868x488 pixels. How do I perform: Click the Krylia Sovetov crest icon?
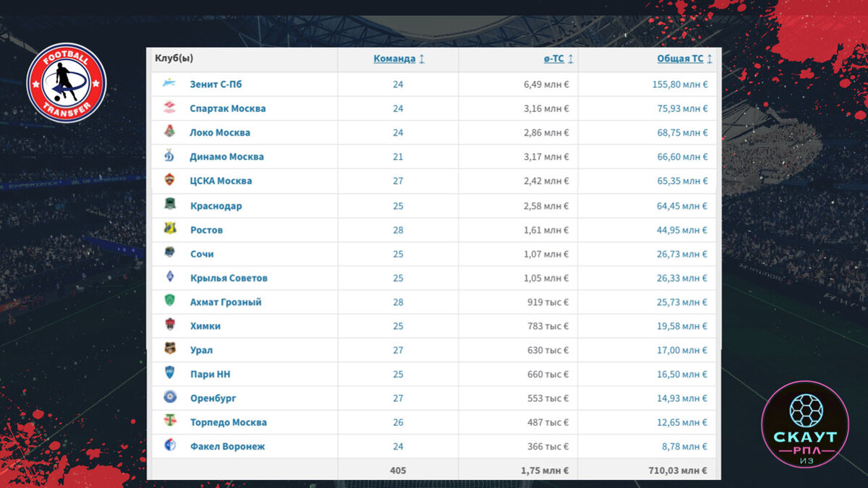(x=169, y=277)
